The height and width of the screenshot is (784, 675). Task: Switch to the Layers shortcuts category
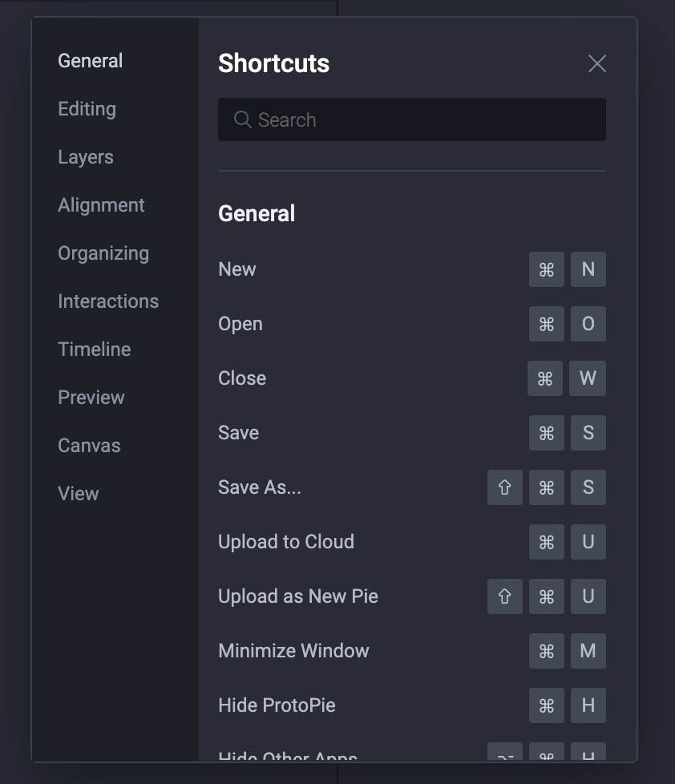pos(86,157)
